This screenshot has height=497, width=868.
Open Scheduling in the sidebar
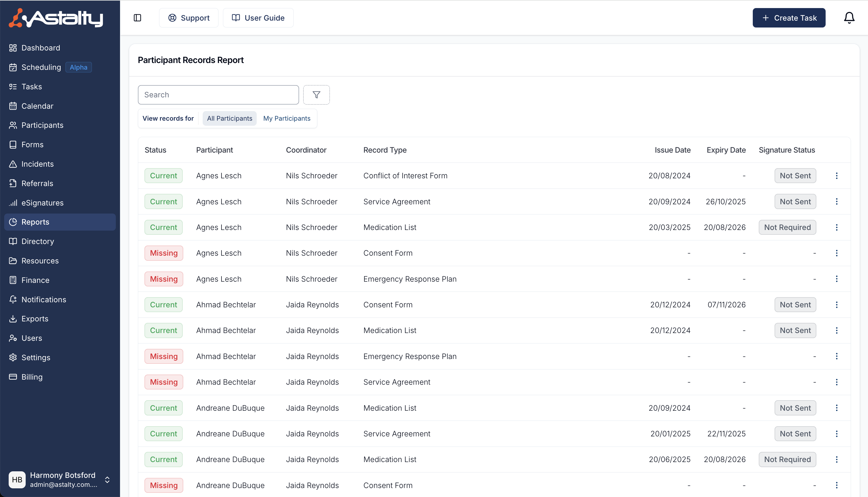60,67
